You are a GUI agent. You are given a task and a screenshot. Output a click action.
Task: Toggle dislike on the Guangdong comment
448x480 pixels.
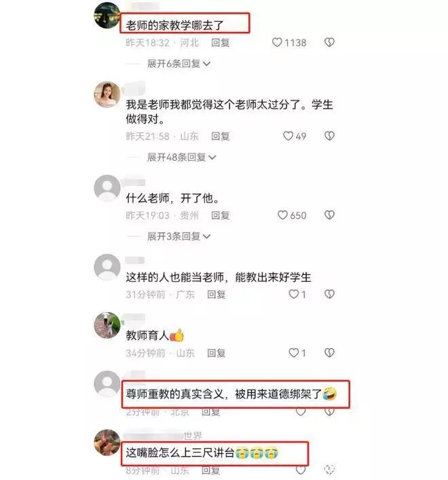coord(329,294)
